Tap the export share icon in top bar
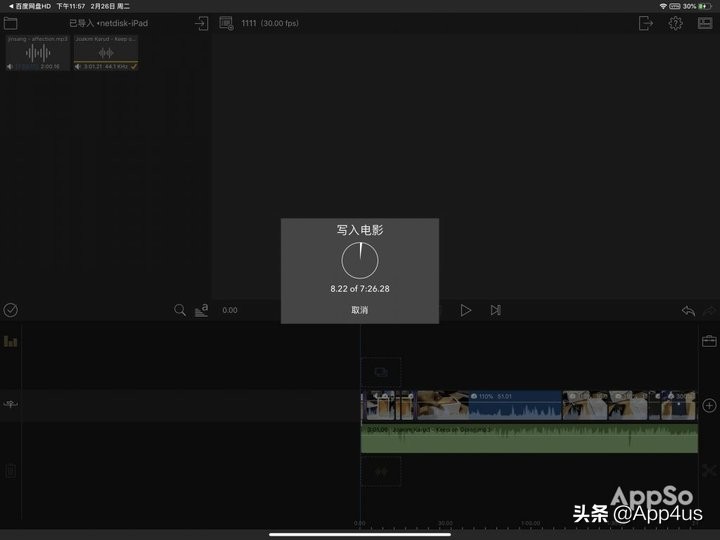This screenshot has height=540, width=720. click(x=646, y=23)
